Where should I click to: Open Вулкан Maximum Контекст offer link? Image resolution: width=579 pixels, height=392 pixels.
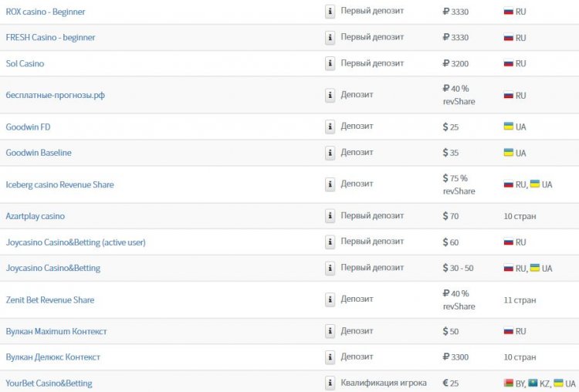pyautogui.click(x=56, y=332)
